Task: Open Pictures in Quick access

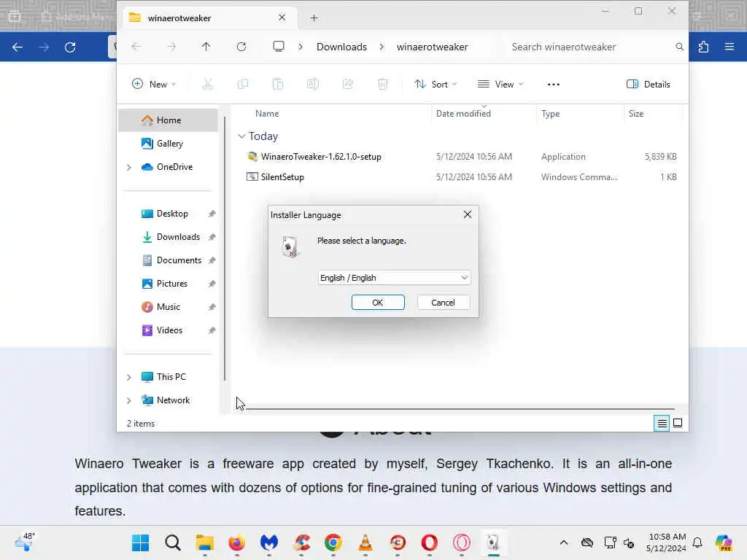Action: tap(169, 284)
